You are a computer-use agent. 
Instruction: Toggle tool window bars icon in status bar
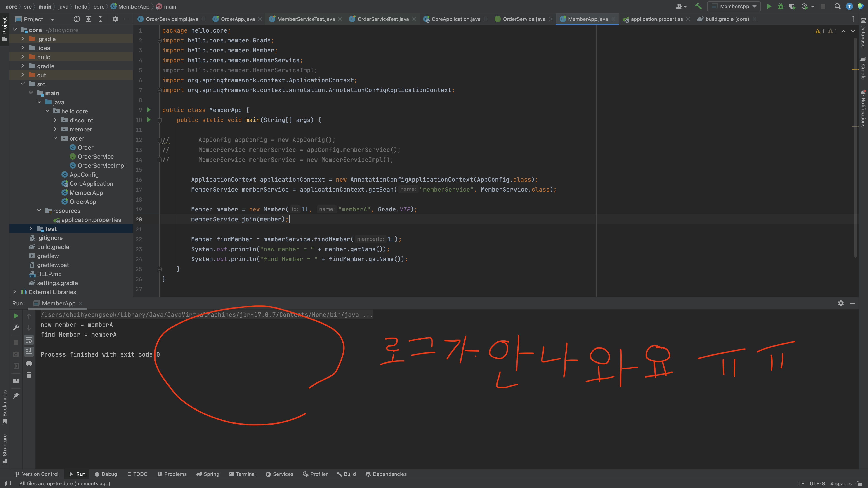pos(8,483)
